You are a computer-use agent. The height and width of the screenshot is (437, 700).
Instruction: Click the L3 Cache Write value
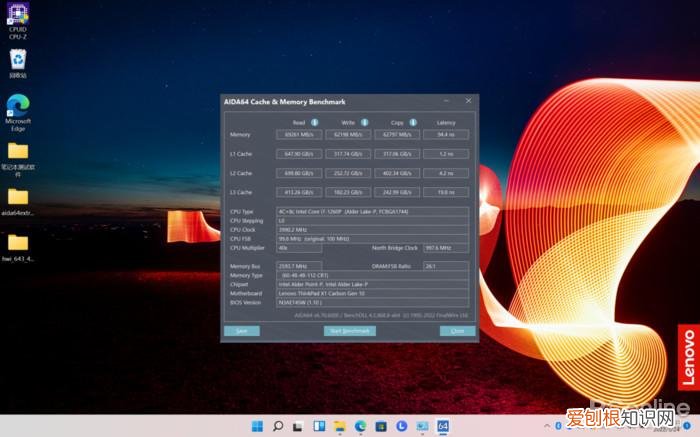pyautogui.click(x=348, y=192)
